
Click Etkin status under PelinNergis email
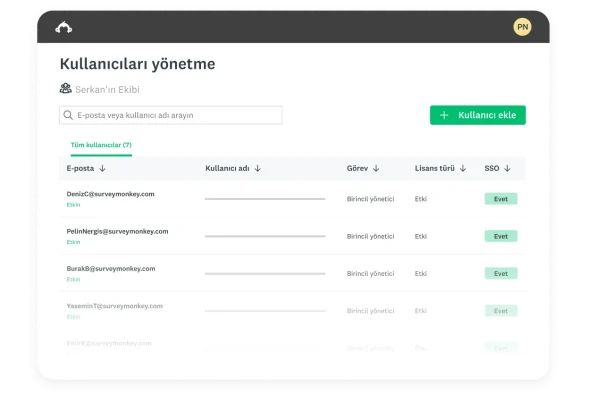click(x=73, y=242)
